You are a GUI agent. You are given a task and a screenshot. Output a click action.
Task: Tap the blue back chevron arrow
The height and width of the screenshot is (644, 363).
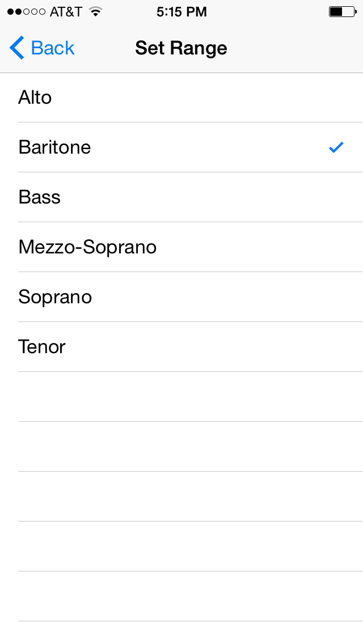[17, 48]
